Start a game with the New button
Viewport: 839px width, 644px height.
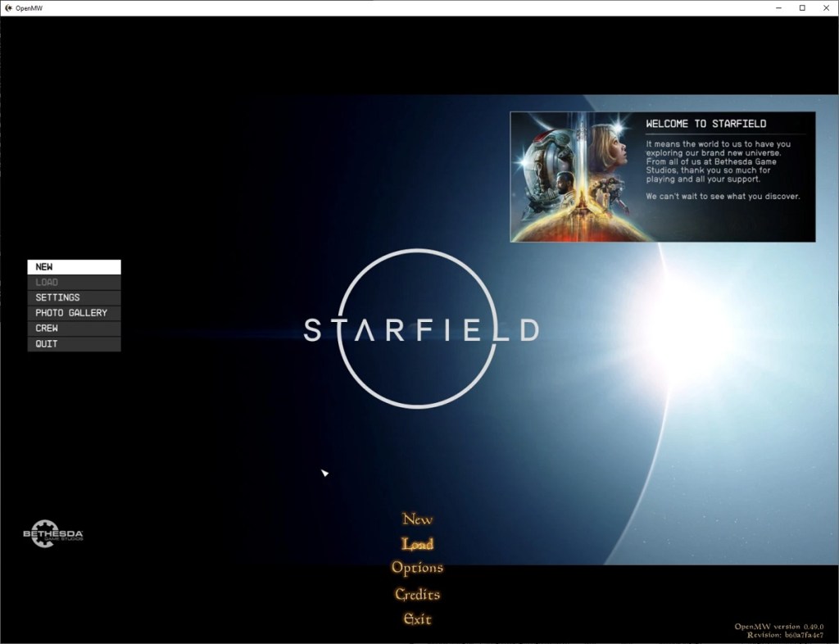(416, 519)
